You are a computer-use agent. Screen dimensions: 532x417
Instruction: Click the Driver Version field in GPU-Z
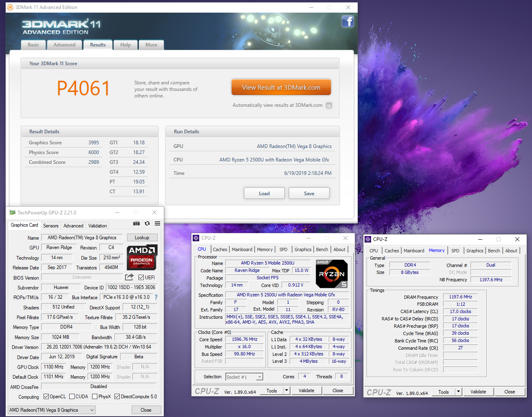pos(99,347)
